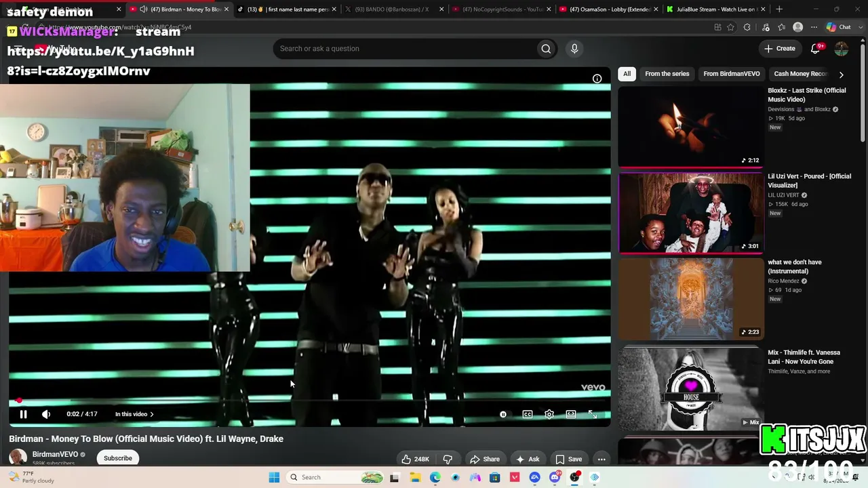Image resolution: width=868 pixels, height=488 pixels.
Task: Open the weather widget showing 77°F
Action: [31, 477]
